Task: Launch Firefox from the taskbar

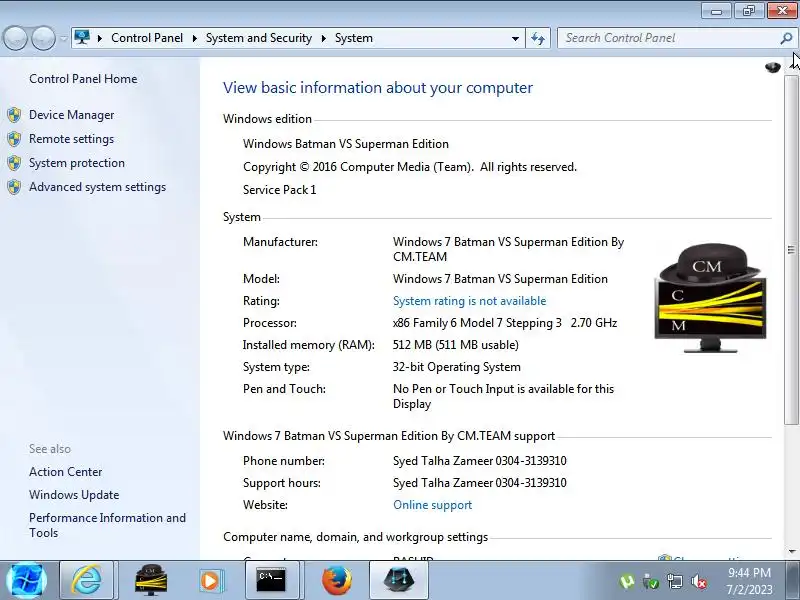Action: 337,581
